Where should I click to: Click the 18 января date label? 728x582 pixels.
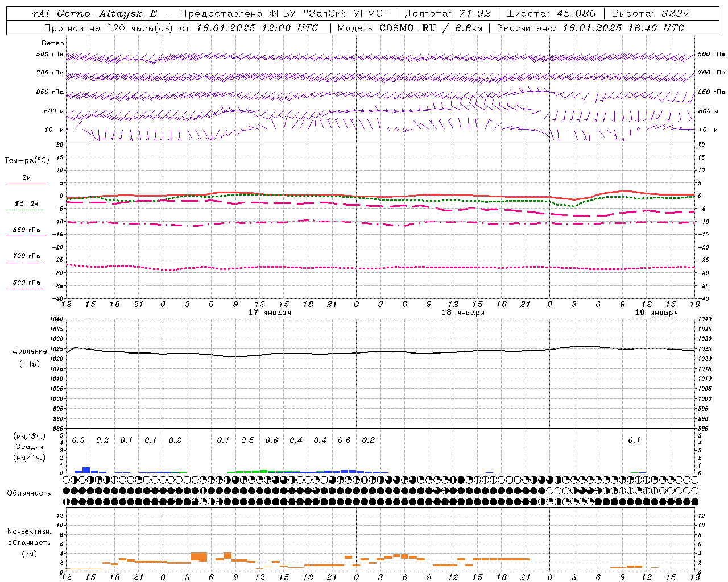pyautogui.click(x=463, y=313)
